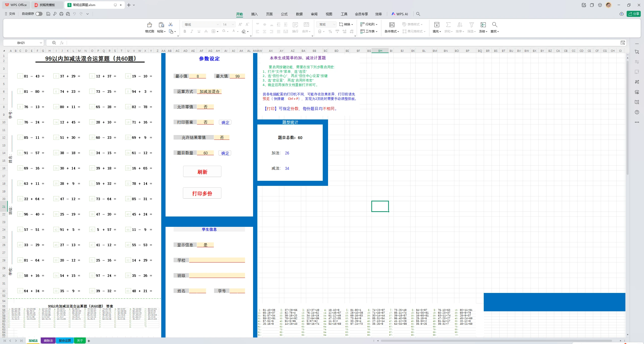Apply bold formatting to the cell
The height and width of the screenshot is (344, 644).
pos(185,31)
